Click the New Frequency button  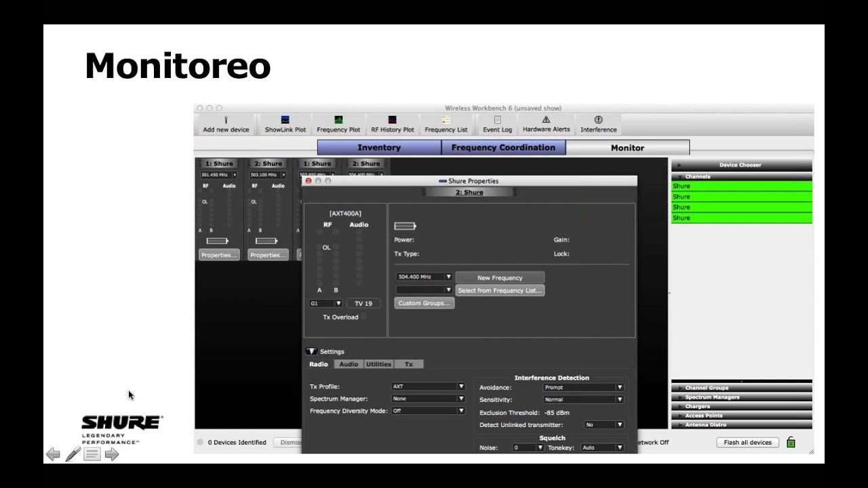coord(500,277)
